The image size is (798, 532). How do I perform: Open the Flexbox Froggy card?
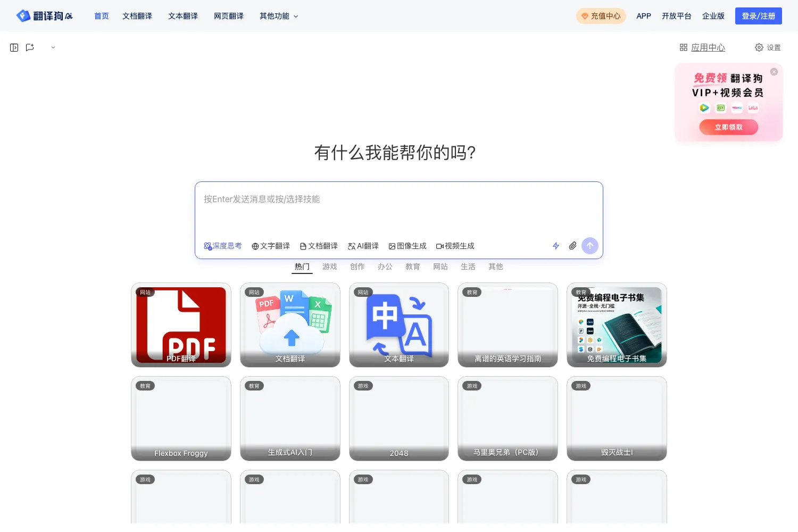click(181, 419)
